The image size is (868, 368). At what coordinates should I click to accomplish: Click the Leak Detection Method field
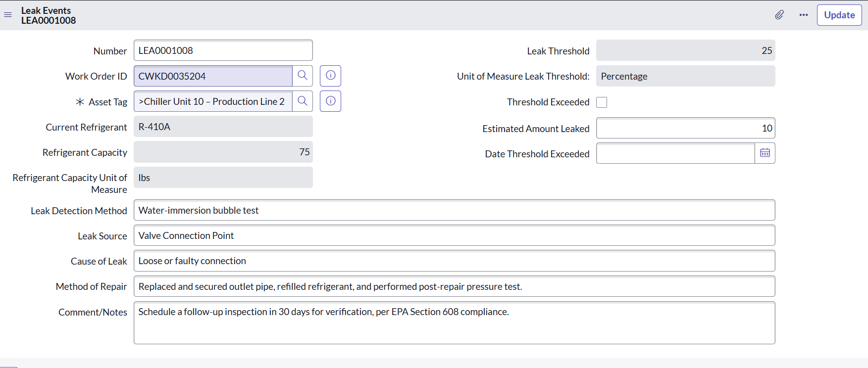[x=454, y=210]
